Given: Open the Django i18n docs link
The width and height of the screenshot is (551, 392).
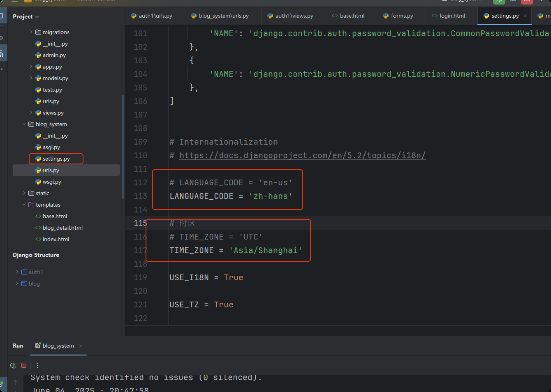Looking at the screenshot, I should 302,155.
